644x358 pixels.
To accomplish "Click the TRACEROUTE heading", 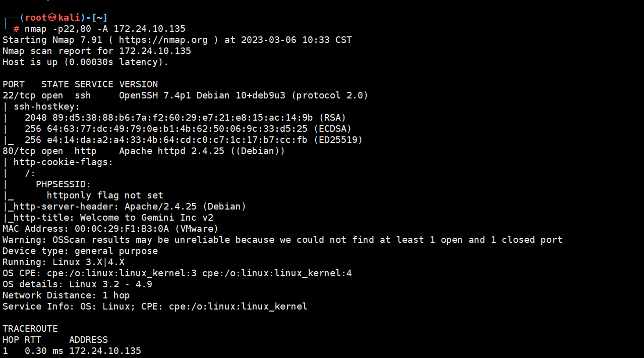I will coord(30,329).
